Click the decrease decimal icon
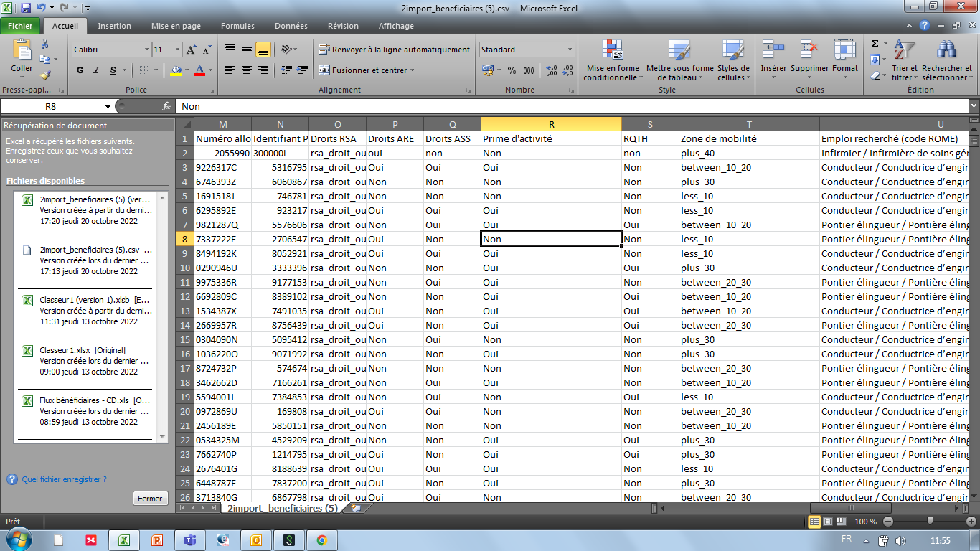Viewport: 980px width, 551px height. [567, 70]
